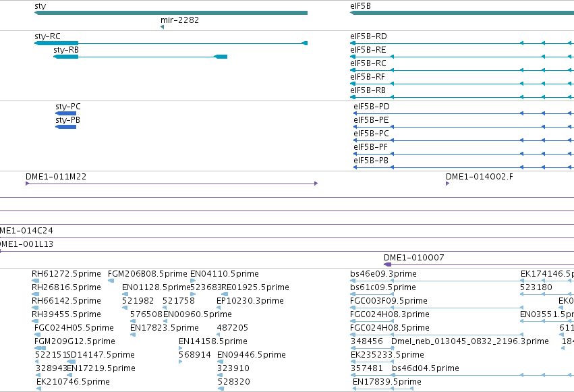Click the 528320 feature
This screenshot has height=392, width=574.
pyautogui.click(x=221, y=389)
